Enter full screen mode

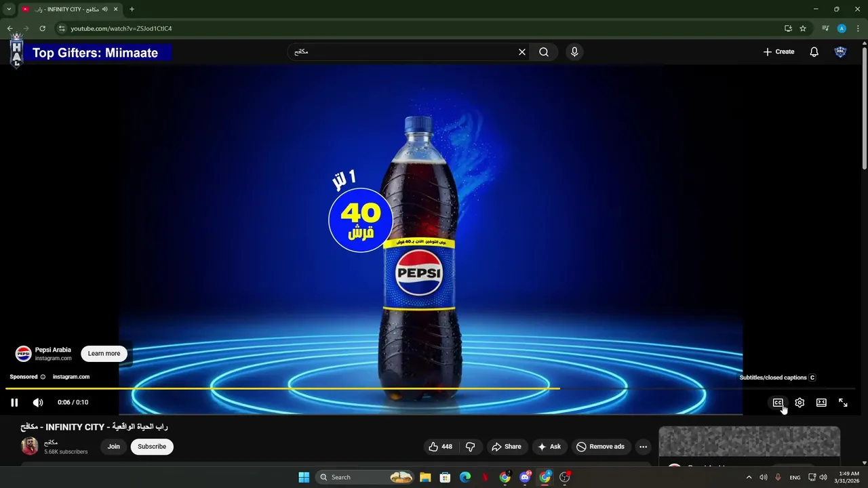click(843, 403)
